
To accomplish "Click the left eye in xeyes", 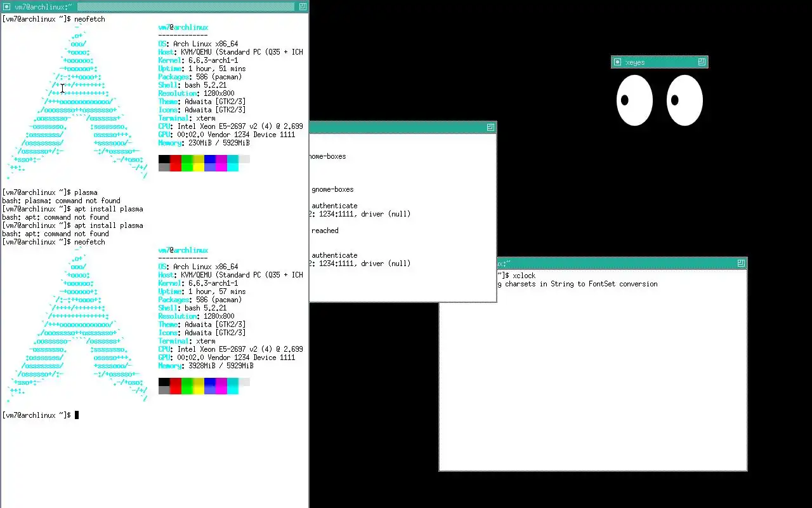I will tap(634, 100).
